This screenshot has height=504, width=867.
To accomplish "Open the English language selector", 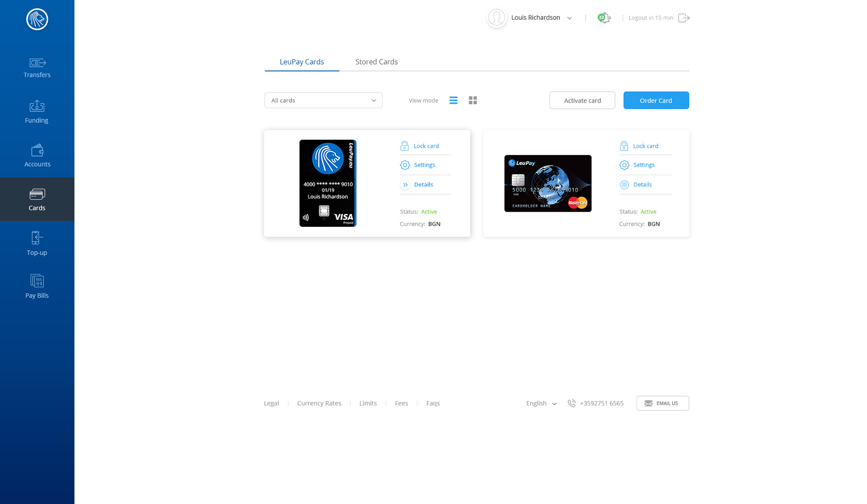I will coord(541,403).
